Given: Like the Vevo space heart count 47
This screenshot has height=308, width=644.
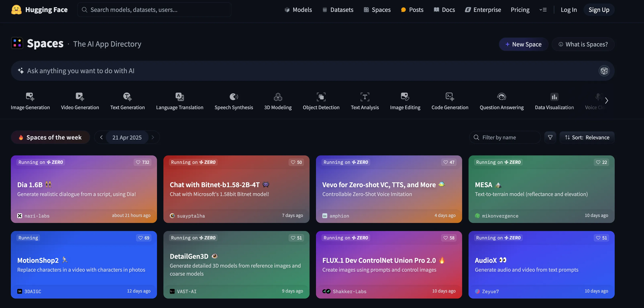Looking at the screenshot, I should coord(449,162).
